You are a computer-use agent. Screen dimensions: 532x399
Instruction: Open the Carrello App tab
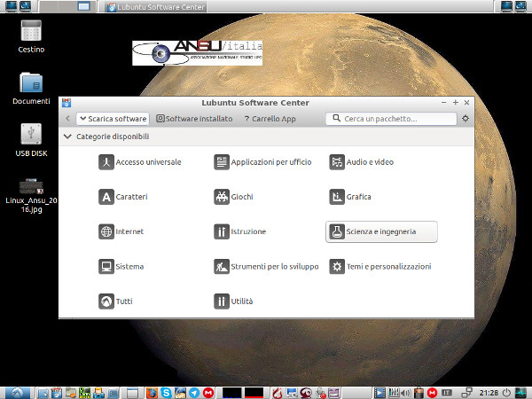(270, 119)
